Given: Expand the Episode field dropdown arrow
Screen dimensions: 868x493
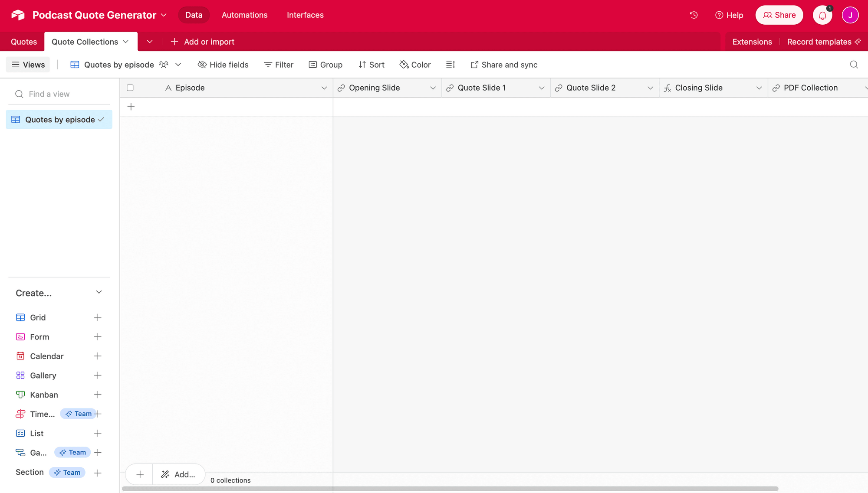Looking at the screenshot, I should pos(324,88).
